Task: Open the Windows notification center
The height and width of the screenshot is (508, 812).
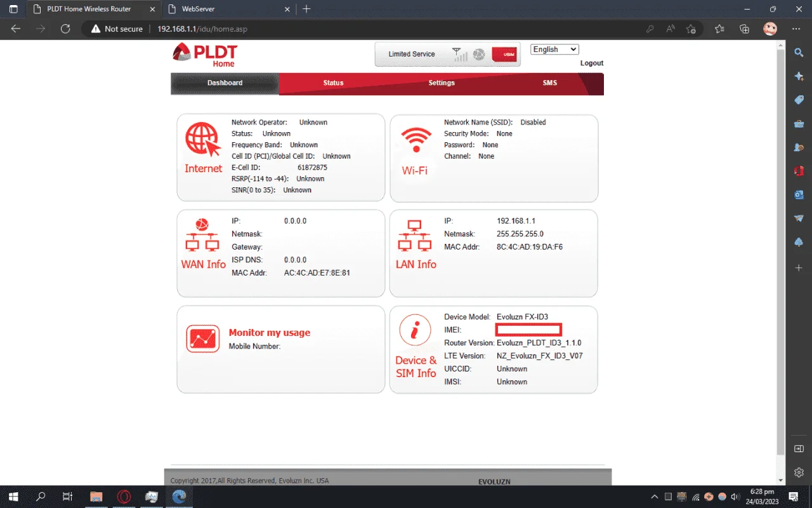Action: click(x=793, y=496)
